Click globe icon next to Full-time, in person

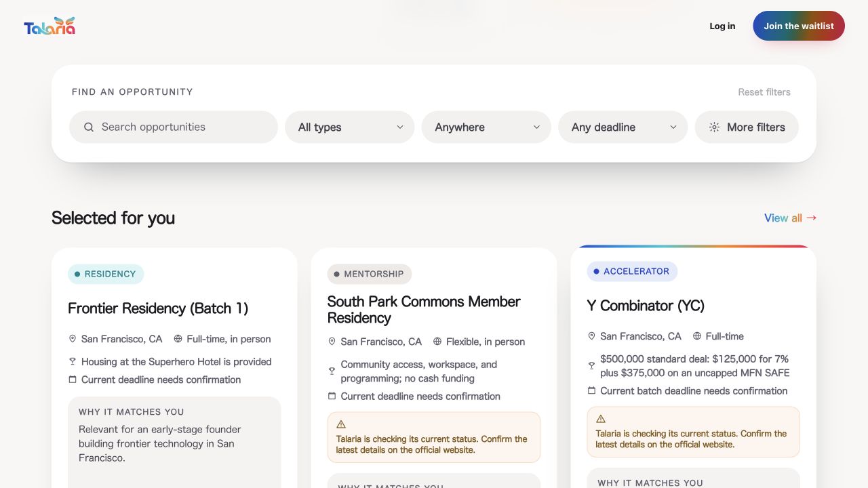point(178,339)
